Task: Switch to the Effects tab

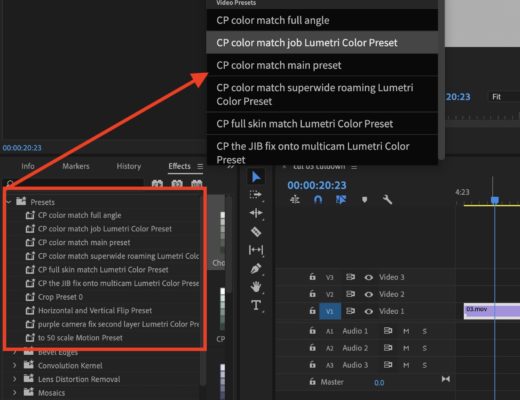Action: [x=179, y=166]
